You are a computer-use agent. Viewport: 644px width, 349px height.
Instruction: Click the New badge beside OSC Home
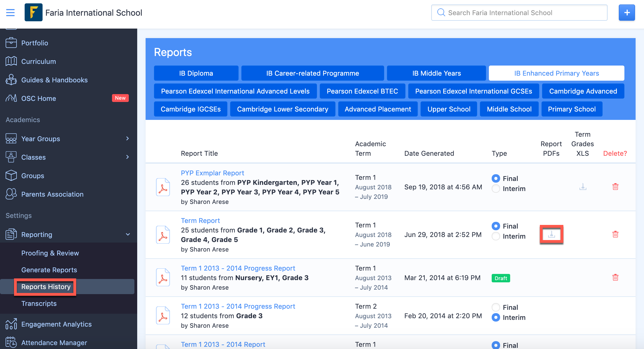pos(120,98)
